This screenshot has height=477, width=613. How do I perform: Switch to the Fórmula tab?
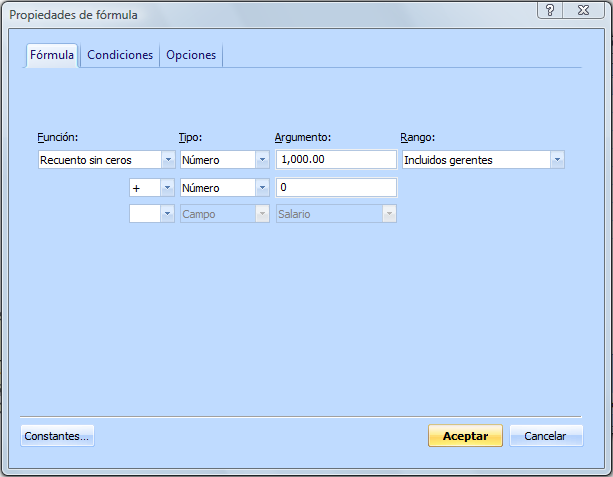[x=52, y=56]
